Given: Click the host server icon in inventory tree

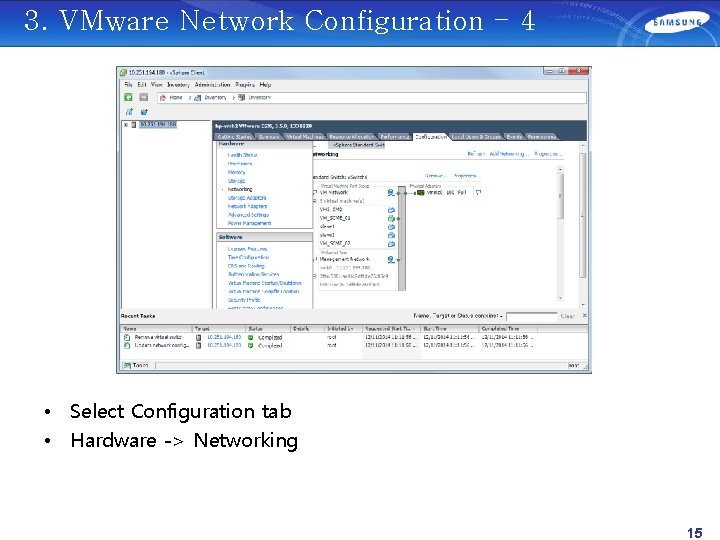Looking at the screenshot, I should point(134,124).
